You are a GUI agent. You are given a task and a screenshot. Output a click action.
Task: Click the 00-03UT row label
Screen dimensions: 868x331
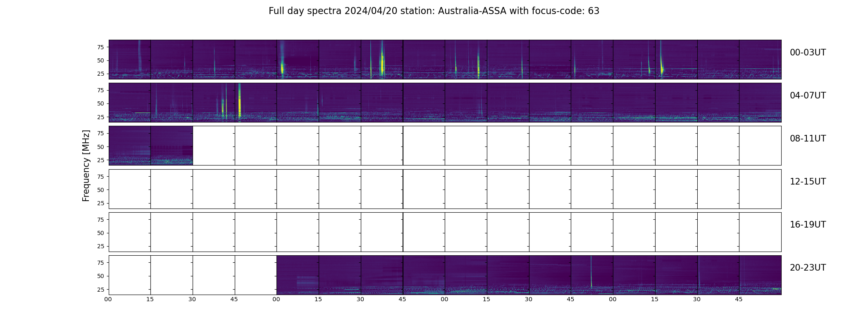tap(808, 53)
